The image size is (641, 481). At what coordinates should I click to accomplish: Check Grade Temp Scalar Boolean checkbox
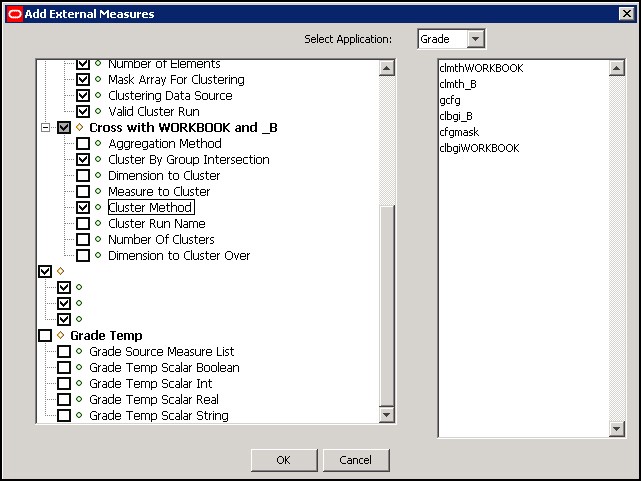pos(64,367)
